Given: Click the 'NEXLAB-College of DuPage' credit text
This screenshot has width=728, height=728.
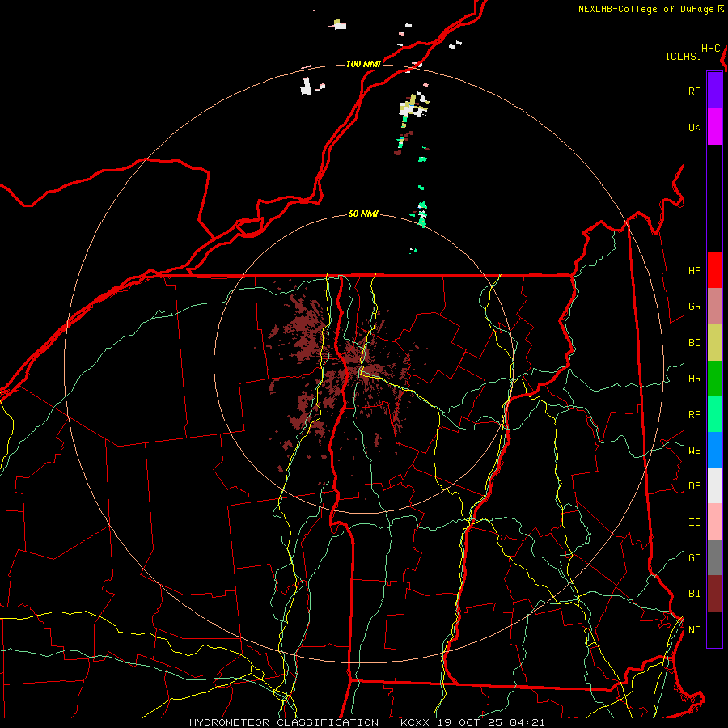Looking at the screenshot, I should point(645,9).
